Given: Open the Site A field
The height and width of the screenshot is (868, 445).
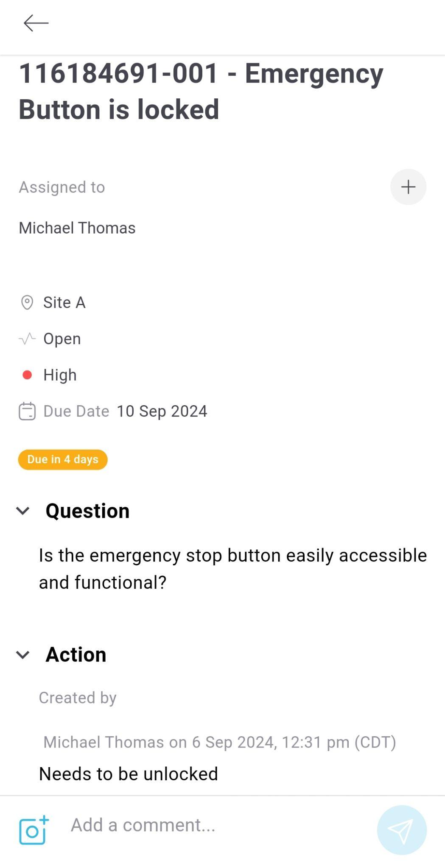Looking at the screenshot, I should click(x=64, y=303).
